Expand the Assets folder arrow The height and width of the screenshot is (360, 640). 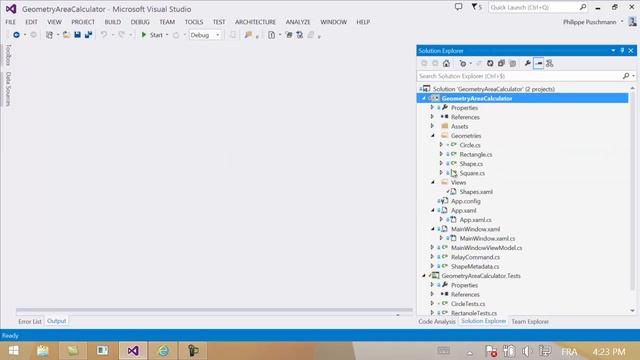click(x=432, y=126)
